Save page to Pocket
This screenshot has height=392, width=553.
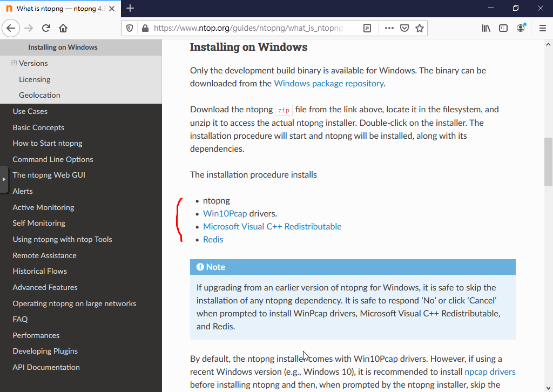point(404,28)
